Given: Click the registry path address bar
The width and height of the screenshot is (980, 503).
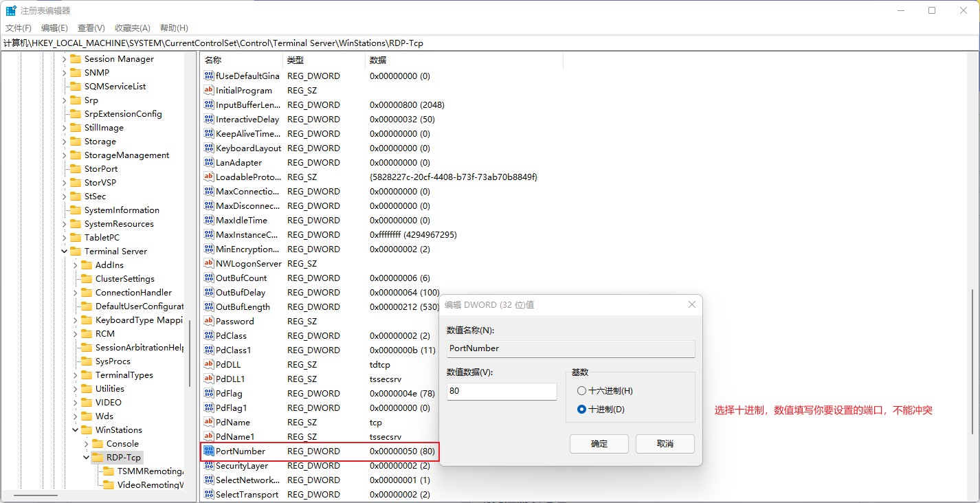Looking at the screenshot, I should 490,43.
